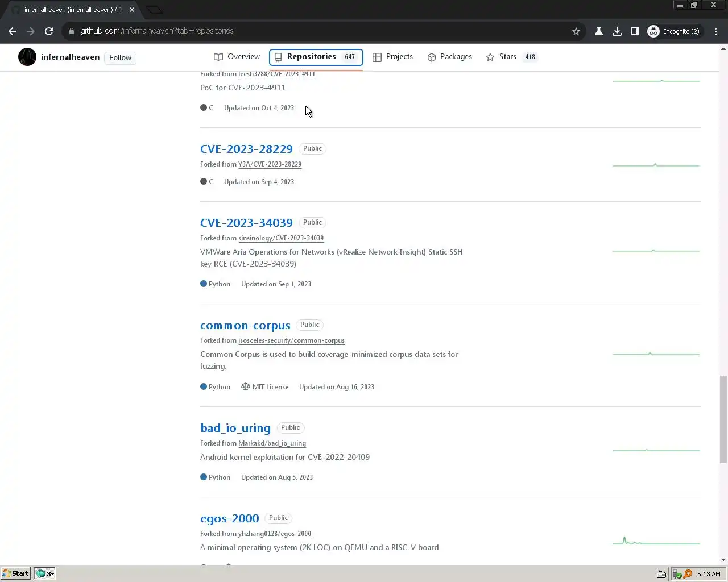728x582 pixels.
Task: Click Python language dot for bad_io_uring
Action: tap(204, 477)
